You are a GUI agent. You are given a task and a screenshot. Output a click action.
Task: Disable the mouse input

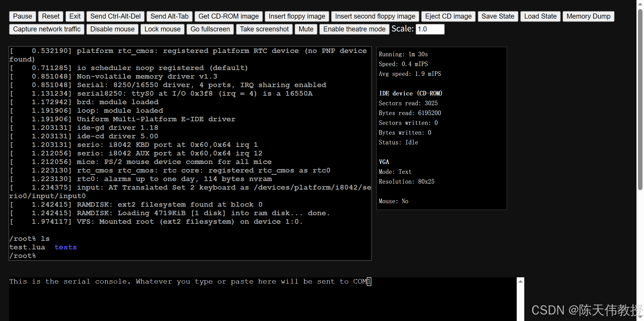pyautogui.click(x=112, y=29)
